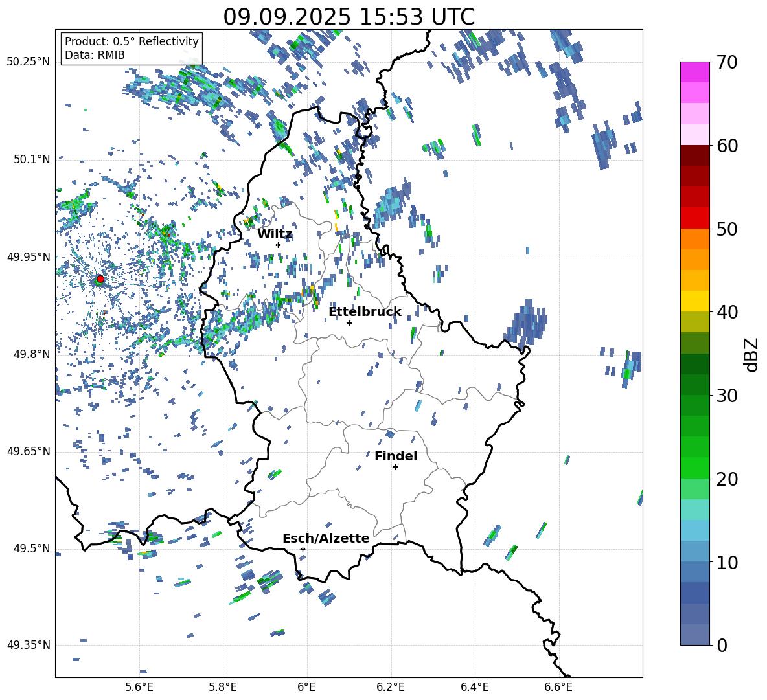Click the 5.8°E longitude label
Image resolution: width=767 pixels, height=700 pixels.
click(x=223, y=687)
